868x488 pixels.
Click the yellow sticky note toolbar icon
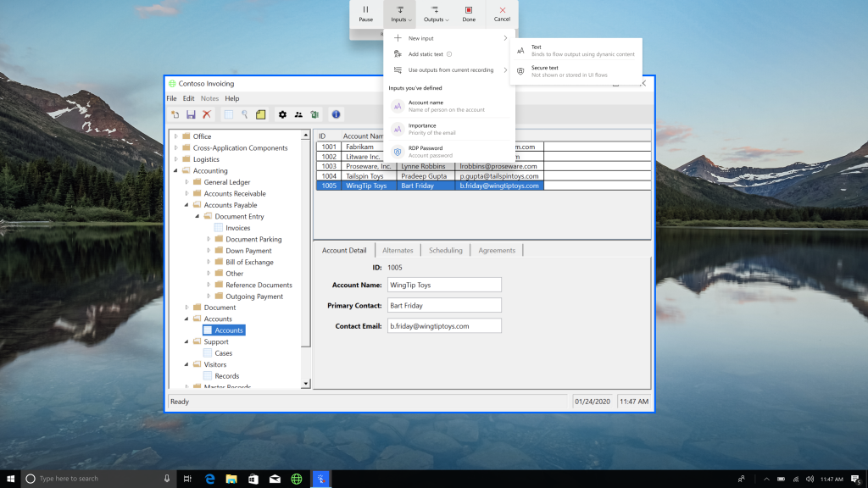coord(260,114)
